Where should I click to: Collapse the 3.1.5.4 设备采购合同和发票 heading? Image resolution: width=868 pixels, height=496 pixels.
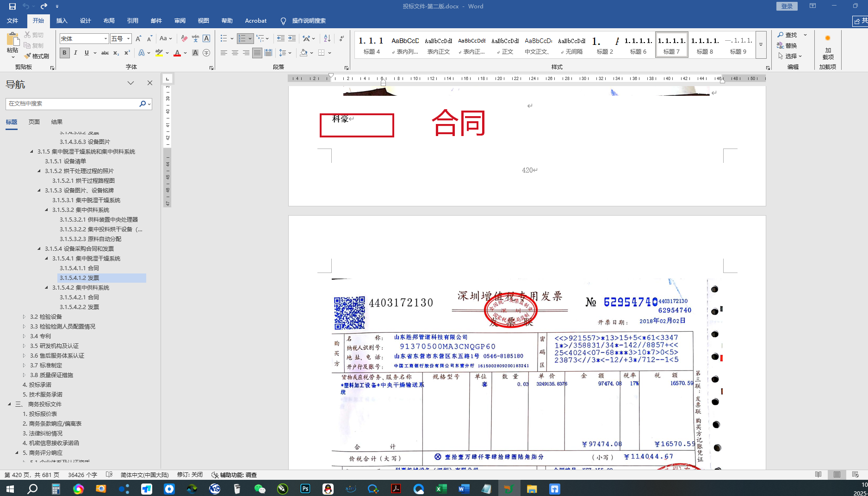pos(39,249)
